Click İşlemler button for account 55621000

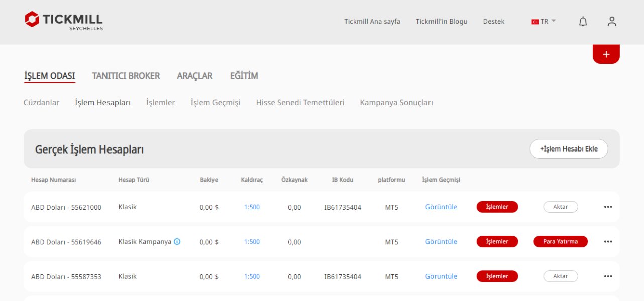click(497, 207)
